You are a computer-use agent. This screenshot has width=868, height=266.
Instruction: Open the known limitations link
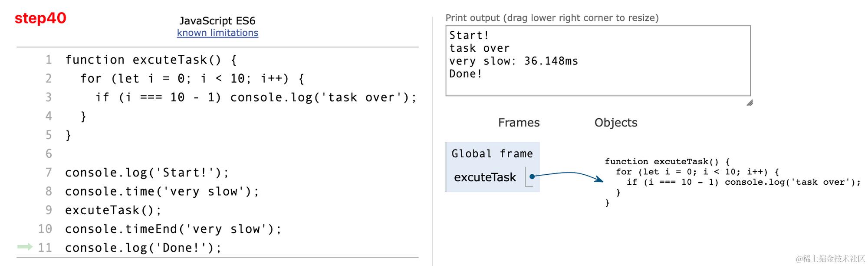(x=217, y=33)
